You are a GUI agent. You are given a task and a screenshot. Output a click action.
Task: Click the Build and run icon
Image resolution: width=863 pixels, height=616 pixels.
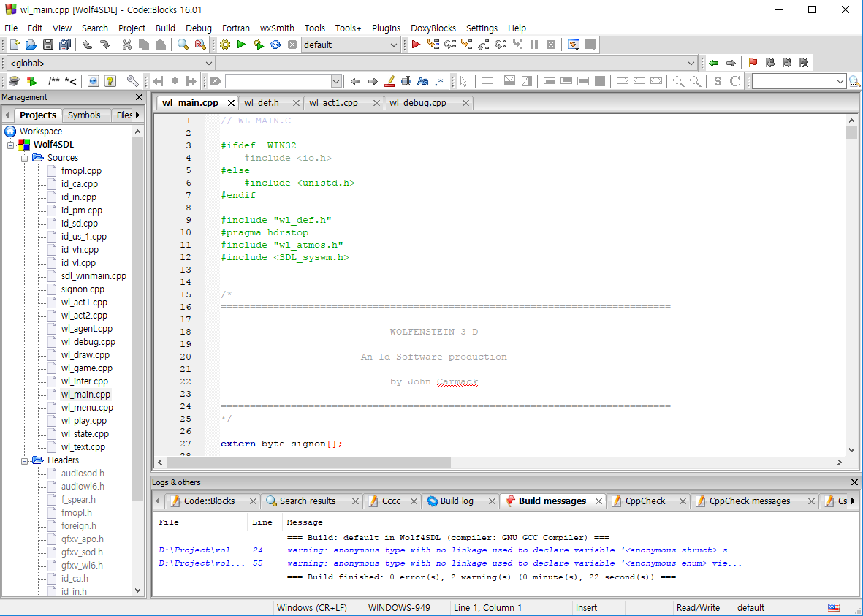pyautogui.click(x=259, y=45)
